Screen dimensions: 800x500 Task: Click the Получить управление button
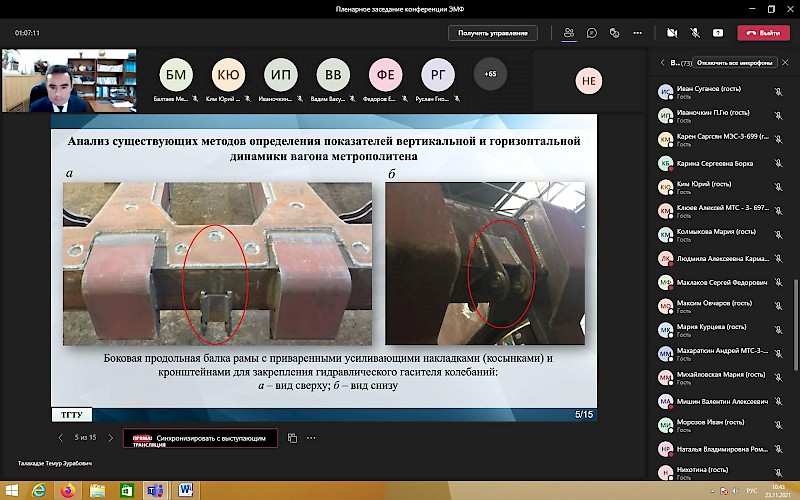492,33
